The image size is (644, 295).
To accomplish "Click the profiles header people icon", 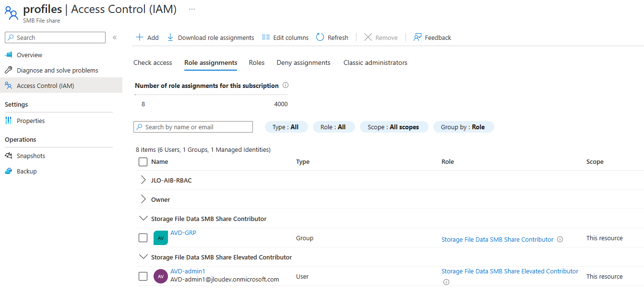I will (x=11, y=13).
